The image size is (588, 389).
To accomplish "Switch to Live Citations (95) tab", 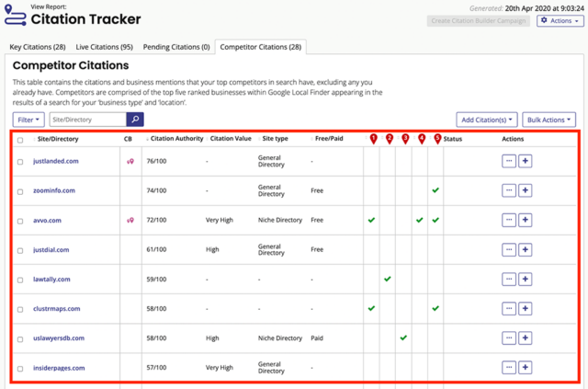I will 104,47.
